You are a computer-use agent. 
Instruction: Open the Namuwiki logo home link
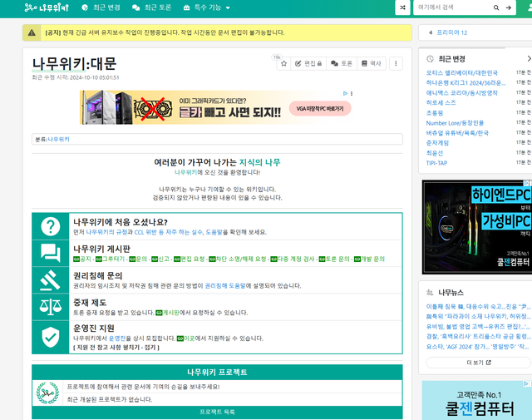(47, 7)
